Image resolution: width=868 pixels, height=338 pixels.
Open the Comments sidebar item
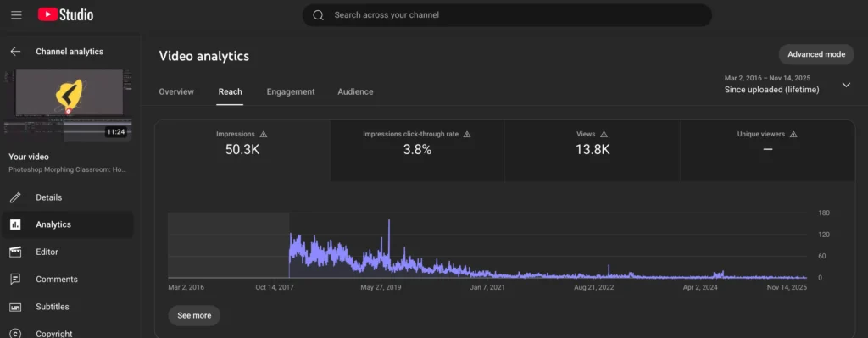68,280
